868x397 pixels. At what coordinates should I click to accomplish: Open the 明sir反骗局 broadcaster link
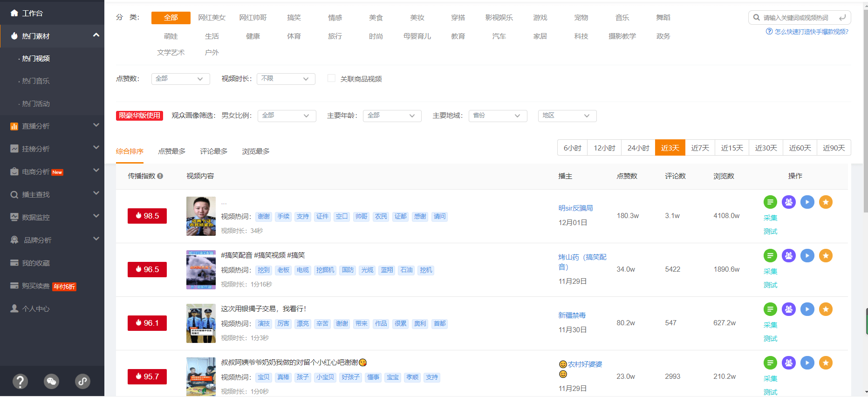pos(575,208)
